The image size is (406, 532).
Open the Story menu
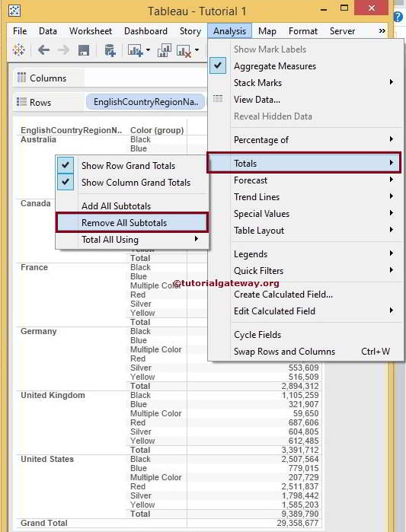(190, 31)
